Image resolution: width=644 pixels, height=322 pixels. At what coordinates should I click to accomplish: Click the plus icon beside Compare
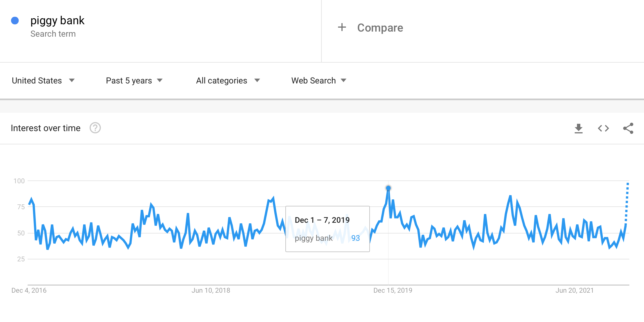click(342, 27)
